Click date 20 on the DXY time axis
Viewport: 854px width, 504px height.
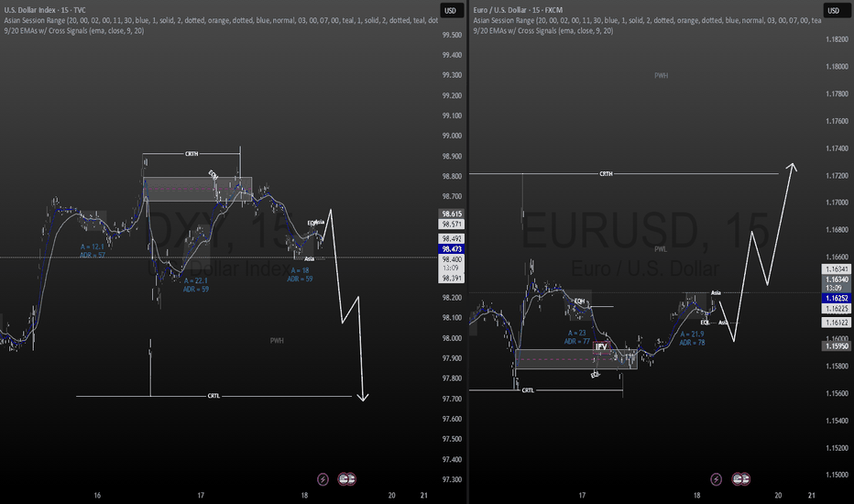[x=391, y=495]
